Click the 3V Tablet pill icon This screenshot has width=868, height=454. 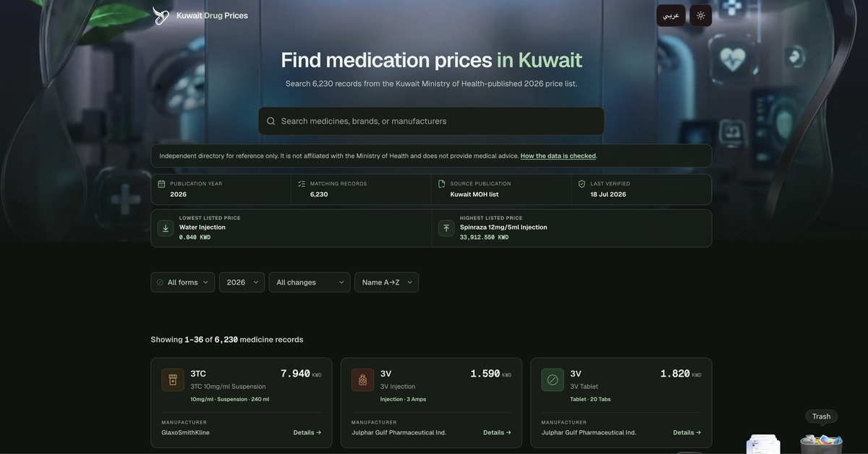(x=553, y=379)
